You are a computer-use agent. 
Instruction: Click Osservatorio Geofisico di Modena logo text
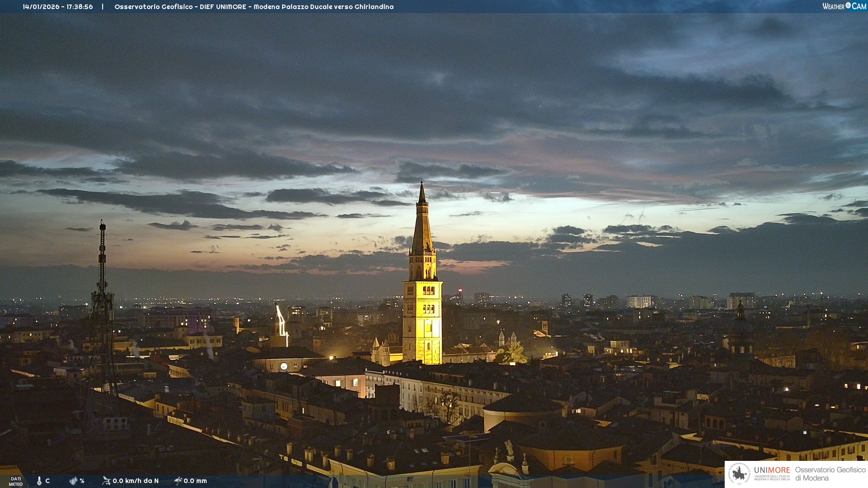point(830,474)
